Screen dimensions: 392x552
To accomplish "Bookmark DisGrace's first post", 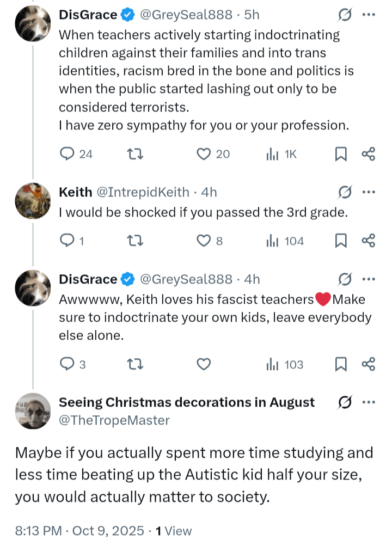I will pos(341,155).
